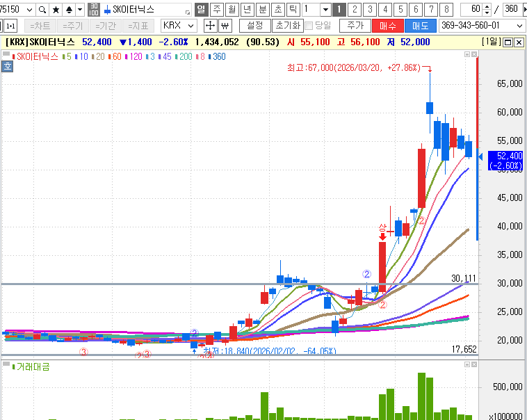The height and width of the screenshot is (420, 527).
Task: Click the =지표 sync button
Action: pyautogui.click(x=138, y=26)
